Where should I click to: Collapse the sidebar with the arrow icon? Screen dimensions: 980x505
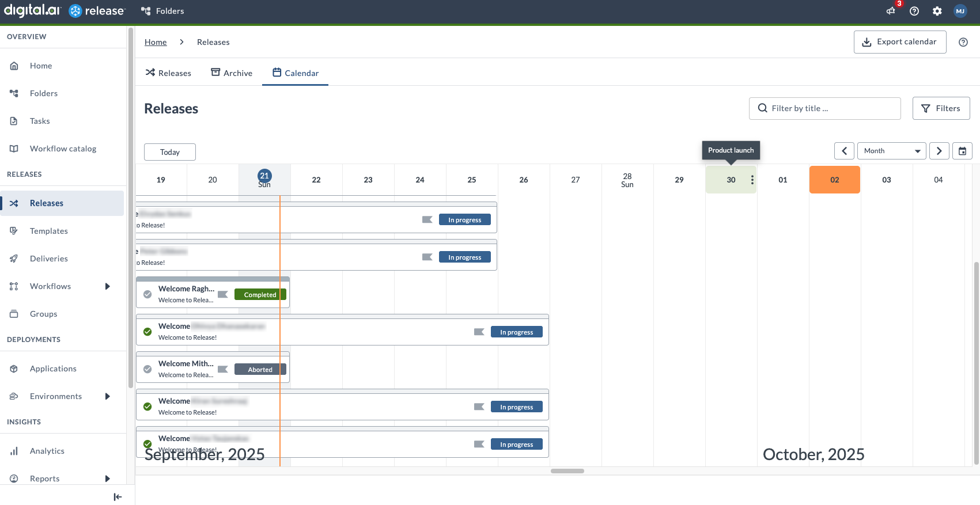pyautogui.click(x=118, y=497)
